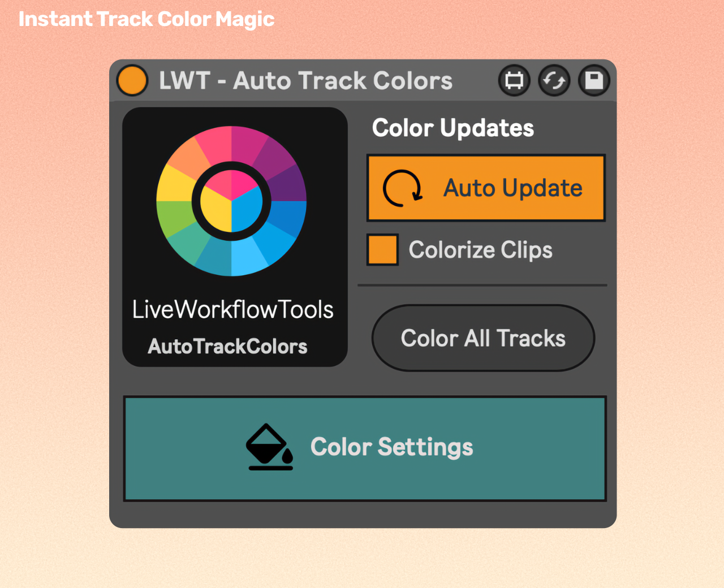Click the LWT - Auto Track Colors title
Image resolution: width=724 pixels, height=588 pixels.
tap(305, 80)
